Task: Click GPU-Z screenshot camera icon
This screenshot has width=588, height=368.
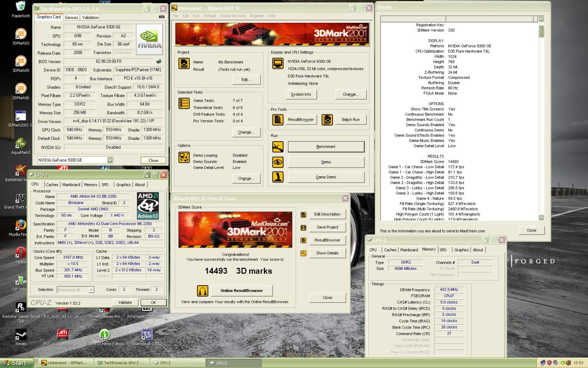Action: 161,17
